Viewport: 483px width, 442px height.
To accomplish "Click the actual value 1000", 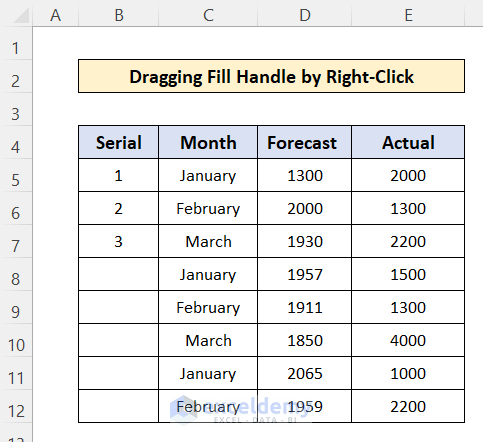I will [408, 373].
